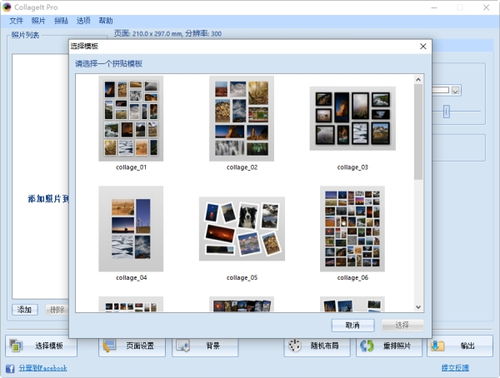The height and width of the screenshot is (378, 500).
Task: Click the seventh template thumbnail in bottom row
Action: pos(131,304)
